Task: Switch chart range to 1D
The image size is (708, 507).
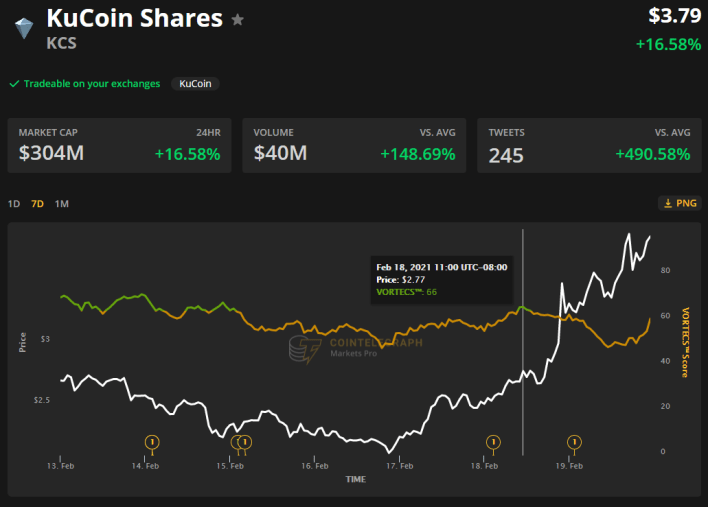Action: [14, 204]
